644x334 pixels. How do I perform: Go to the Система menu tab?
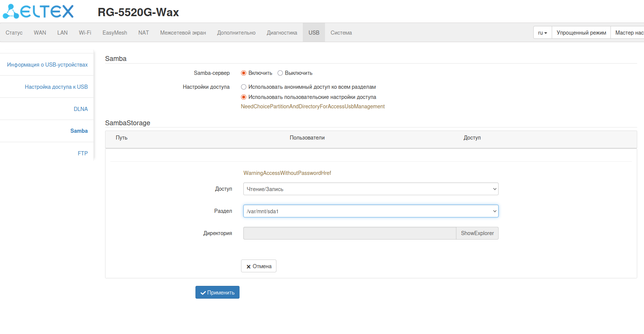341,33
